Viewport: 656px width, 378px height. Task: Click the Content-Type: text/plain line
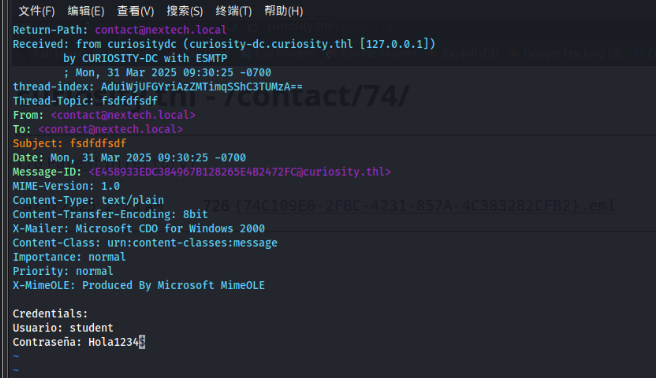[88, 201]
